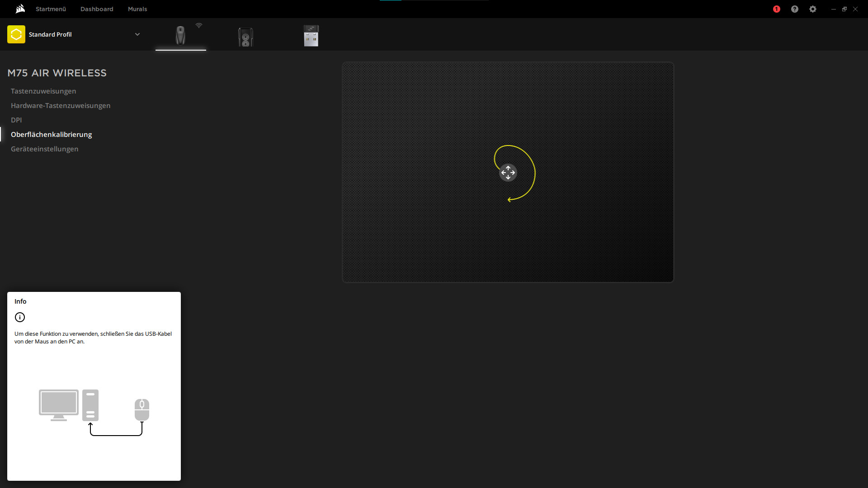Open the Murals tab

[137, 9]
